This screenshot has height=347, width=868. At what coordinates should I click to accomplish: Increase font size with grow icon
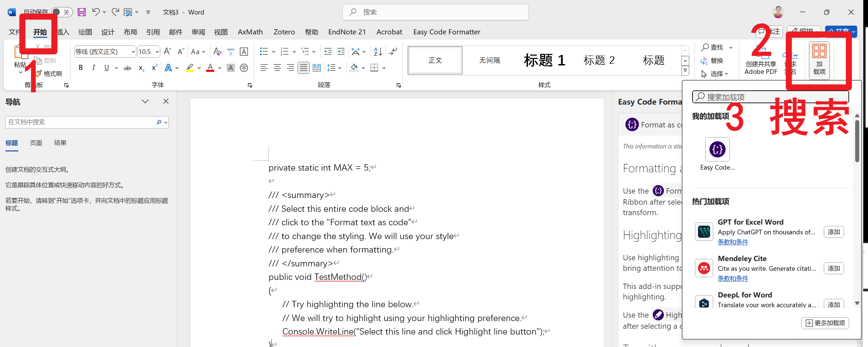[x=167, y=52]
